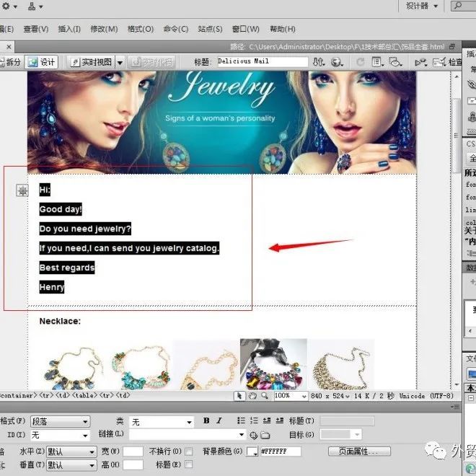Open the view options icon
Image resolution: width=476 pixels, height=476 pixels.
point(378,62)
